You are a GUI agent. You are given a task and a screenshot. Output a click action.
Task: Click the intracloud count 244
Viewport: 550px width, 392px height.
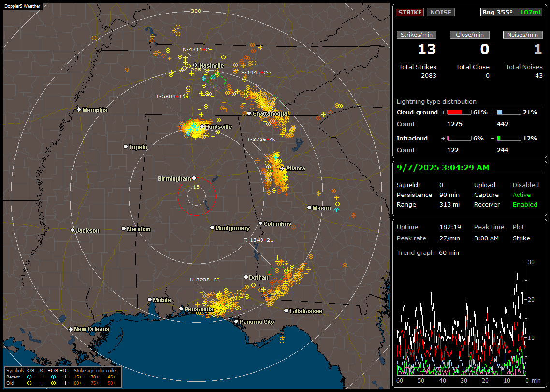[x=503, y=150]
